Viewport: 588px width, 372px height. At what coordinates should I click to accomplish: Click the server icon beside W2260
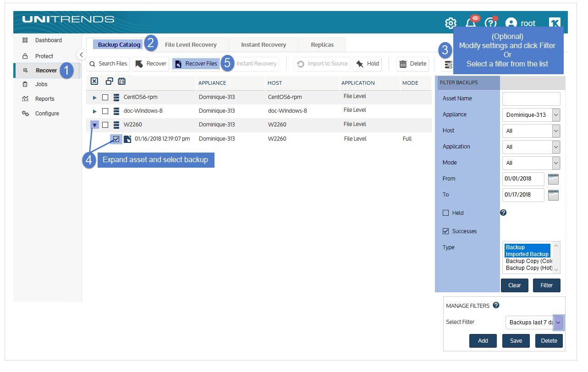click(x=116, y=125)
